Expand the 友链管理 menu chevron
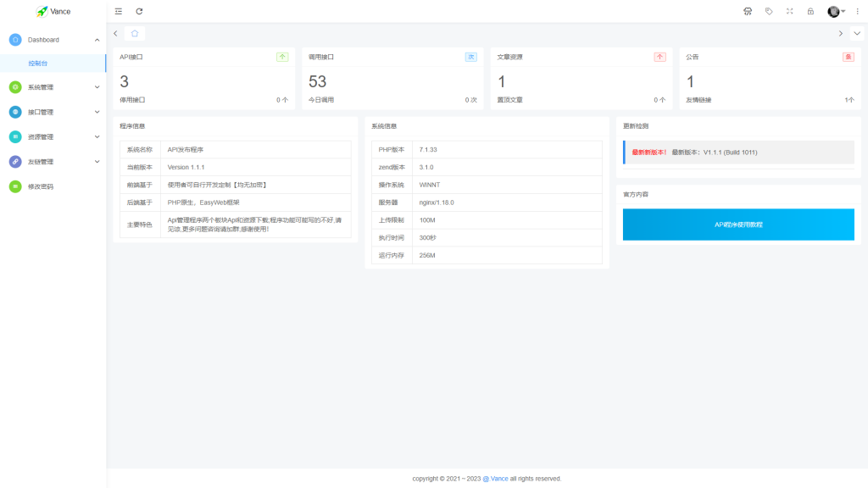Image resolution: width=868 pixels, height=488 pixels. tap(97, 162)
